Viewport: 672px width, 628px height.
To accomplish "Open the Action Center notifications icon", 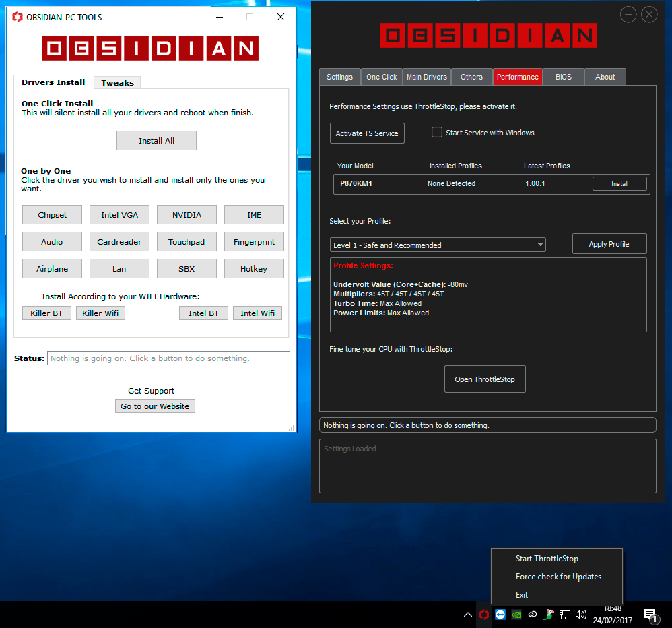I will pos(650,616).
